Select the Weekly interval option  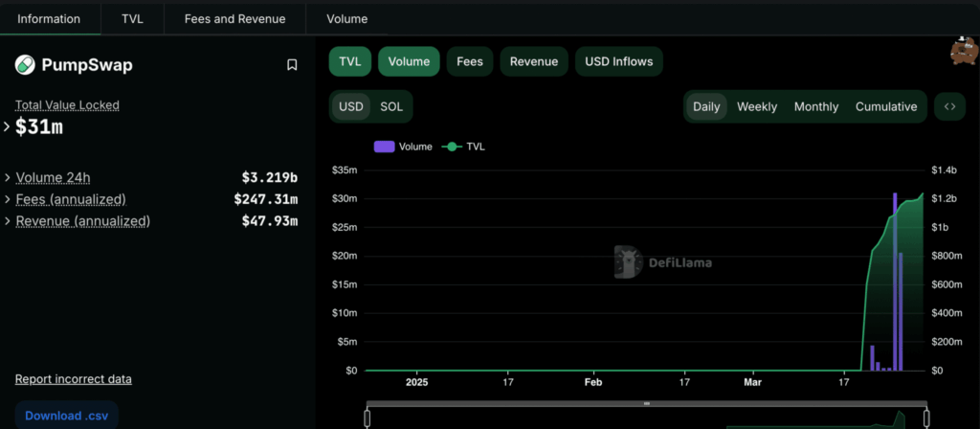tap(756, 106)
